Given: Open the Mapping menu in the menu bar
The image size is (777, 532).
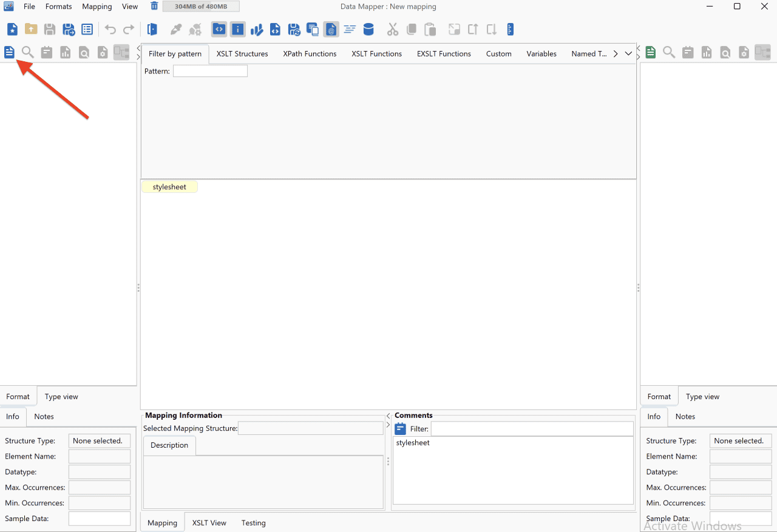Looking at the screenshot, I should pyautogui.click(x=97, y=7).
